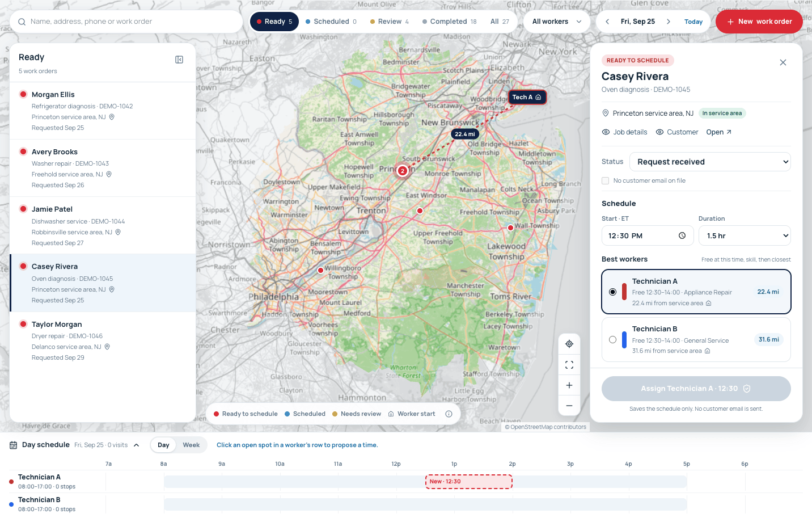
Task: Open work order in new page
Action: click(719, 132)
